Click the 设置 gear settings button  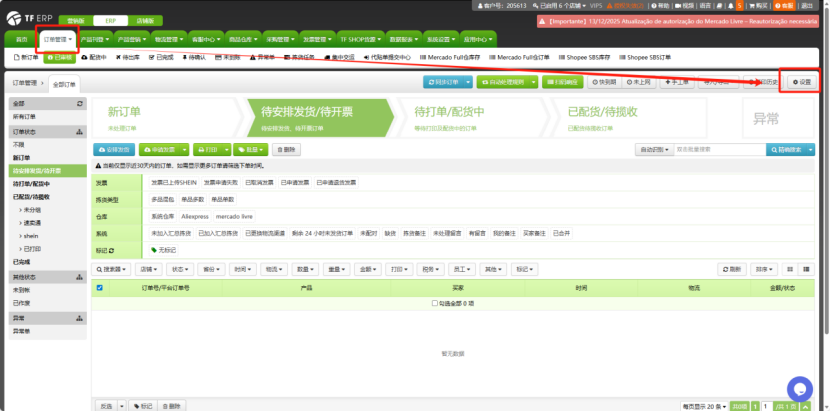[x=803, y=81]
